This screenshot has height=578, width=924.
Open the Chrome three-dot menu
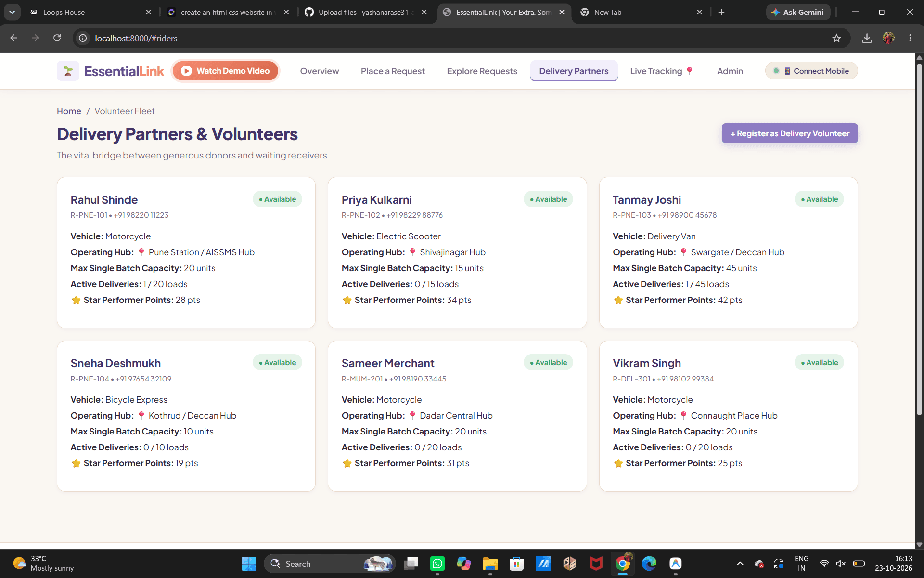[x=910, y=38]
